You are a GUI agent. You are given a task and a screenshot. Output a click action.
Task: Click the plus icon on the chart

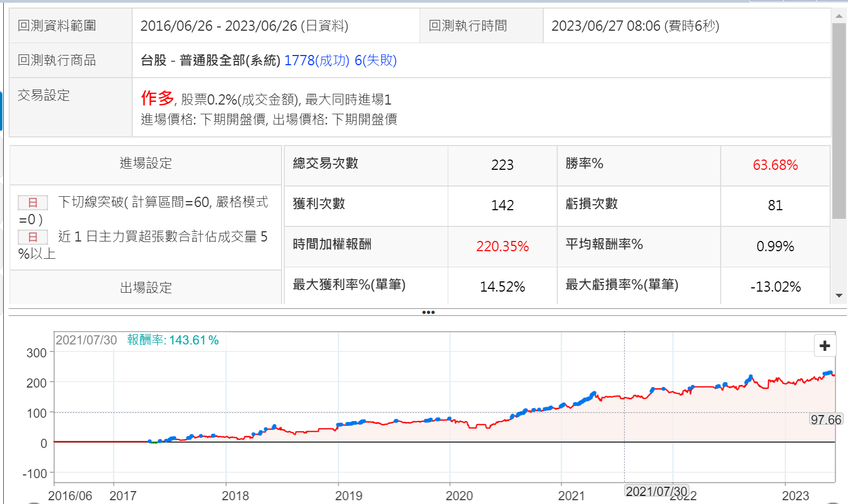pos(824,346)
